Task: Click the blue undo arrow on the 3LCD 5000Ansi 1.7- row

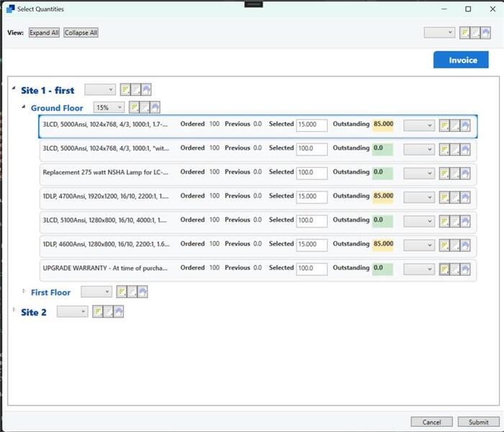Action: (x=465, y=125)
